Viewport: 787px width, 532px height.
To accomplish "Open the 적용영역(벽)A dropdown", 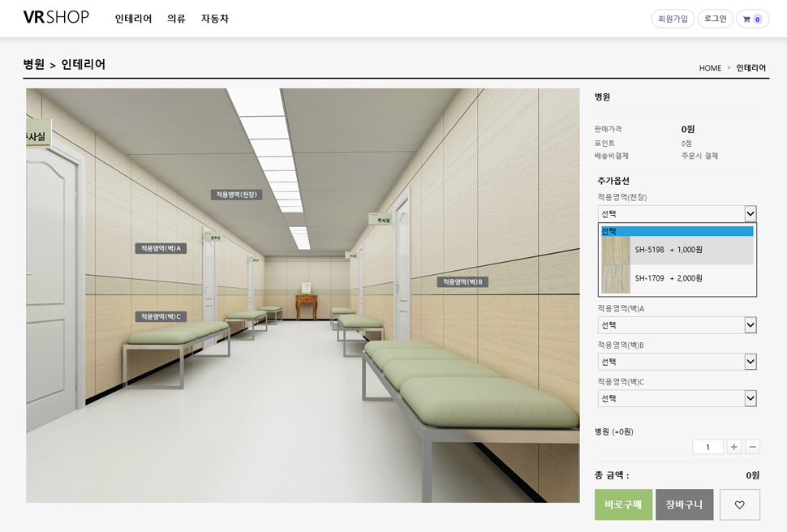I will [x=677, y=325].
